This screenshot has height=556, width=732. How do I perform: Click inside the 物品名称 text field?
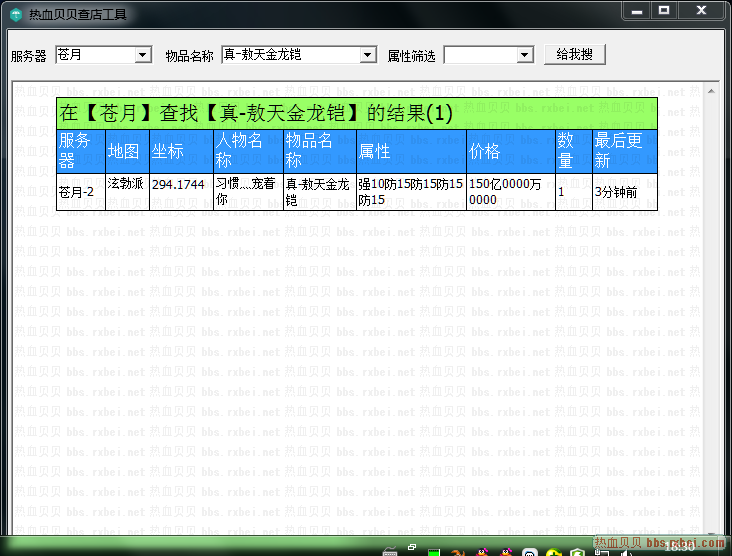click(x=290, y=55)
